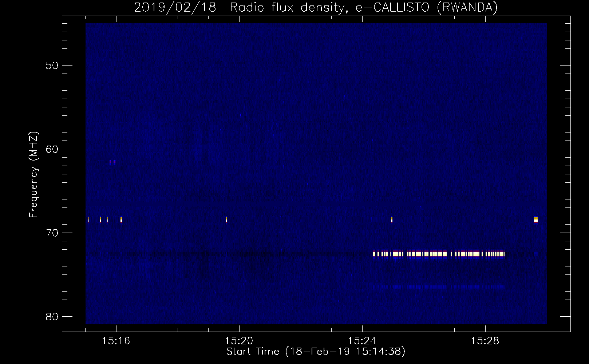Screen dimensions: 589x364
Task: Click the 15:20 time tick label
Action: click(239, 341)
